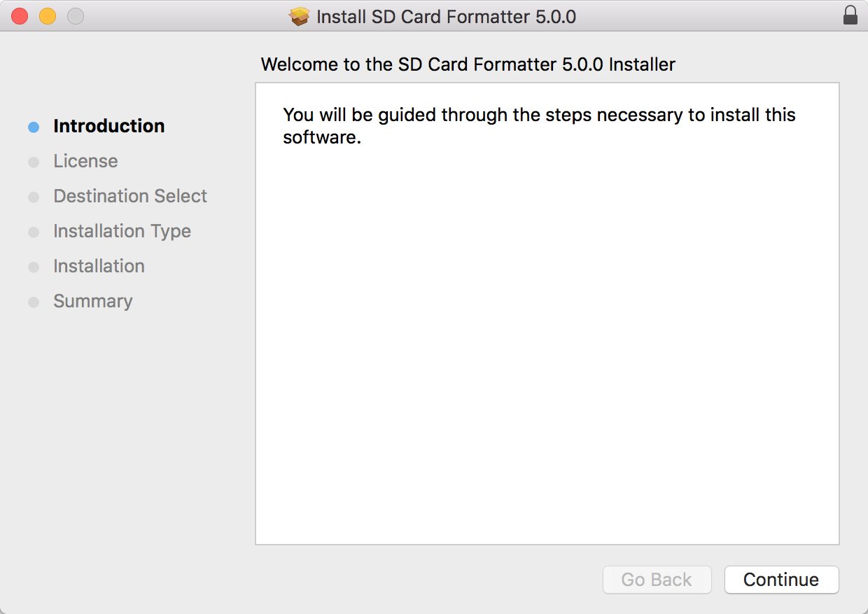Click the Welcome to SD Card Formatter heading
The width and height of the screenshot is (868, 614).
(x=468, y=65)
